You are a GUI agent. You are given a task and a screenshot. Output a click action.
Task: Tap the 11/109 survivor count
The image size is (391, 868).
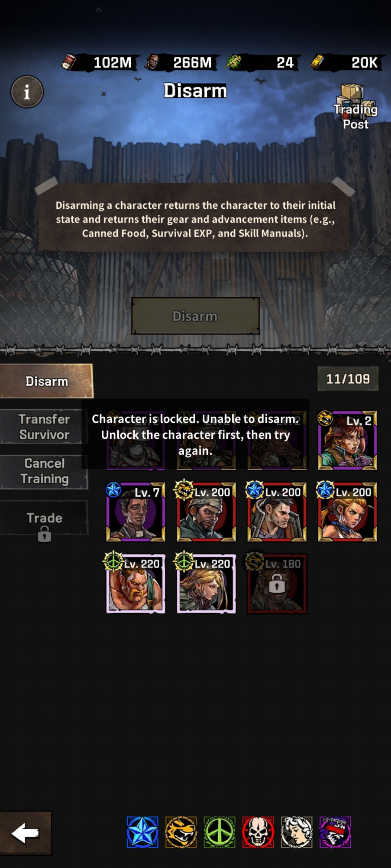point(348,379)
